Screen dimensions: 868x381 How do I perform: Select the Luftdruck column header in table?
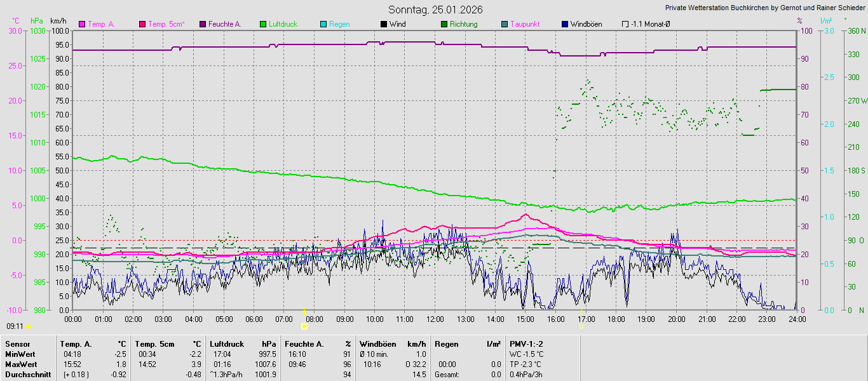(x=227, y=344)
